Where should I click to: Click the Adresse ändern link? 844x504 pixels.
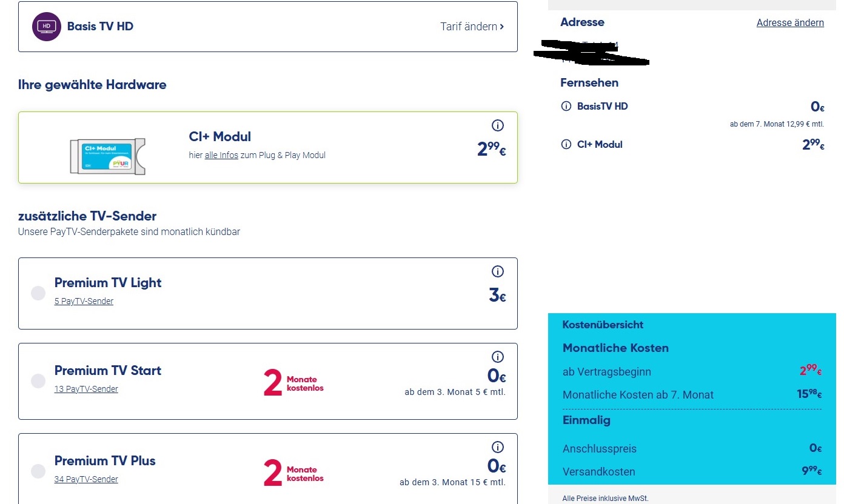790,23
